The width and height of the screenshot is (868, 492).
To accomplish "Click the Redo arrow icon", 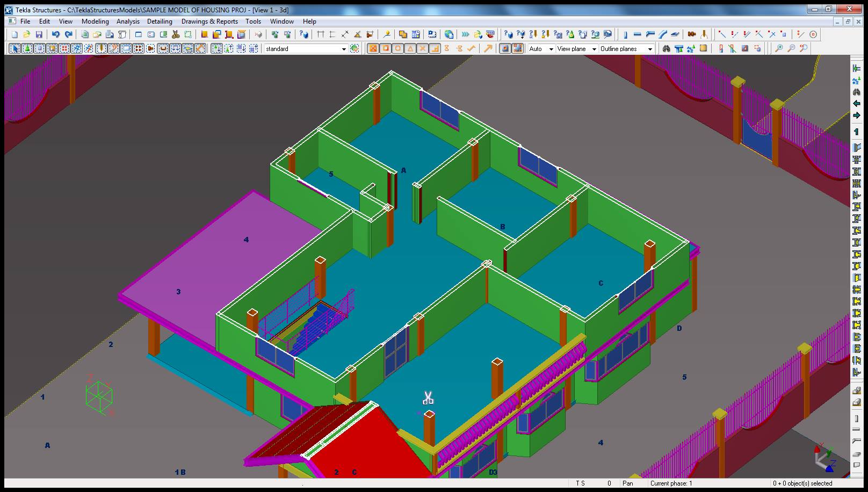I will (68, 34).
